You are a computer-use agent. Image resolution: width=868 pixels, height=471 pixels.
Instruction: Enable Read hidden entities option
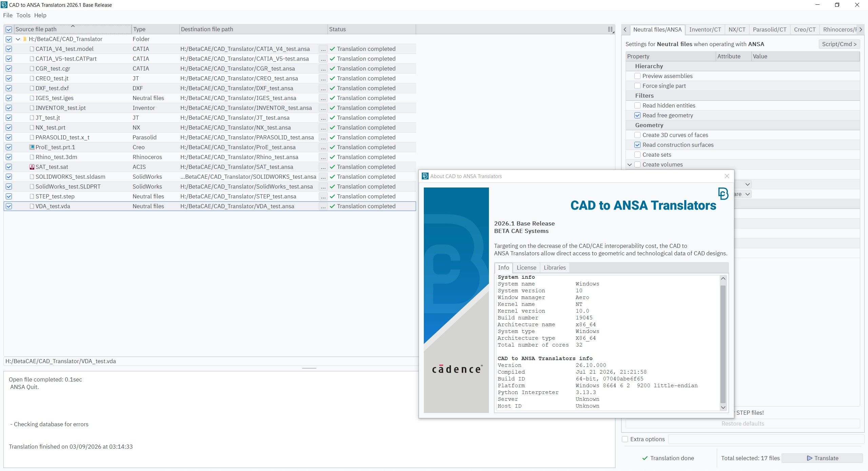(637, 105)
